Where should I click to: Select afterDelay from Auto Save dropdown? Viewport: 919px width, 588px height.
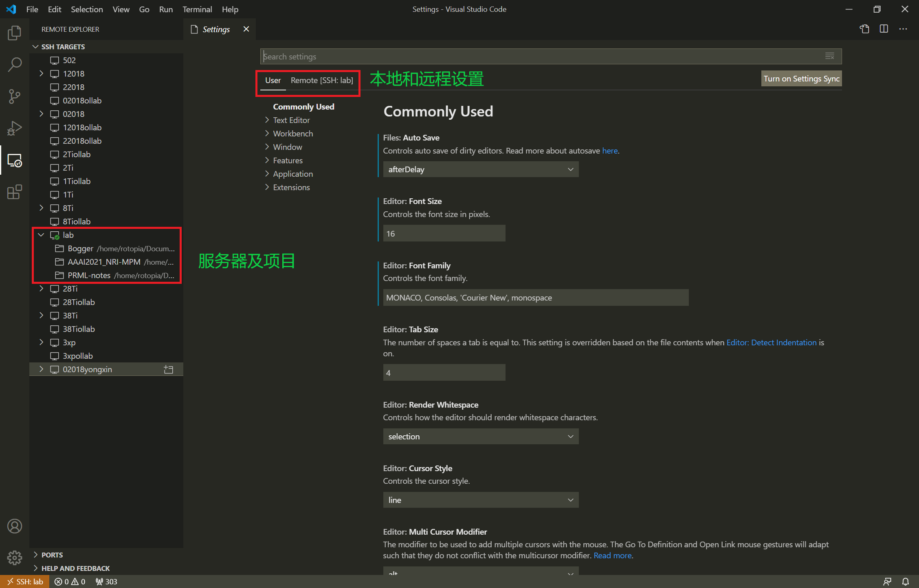point(479,169)
